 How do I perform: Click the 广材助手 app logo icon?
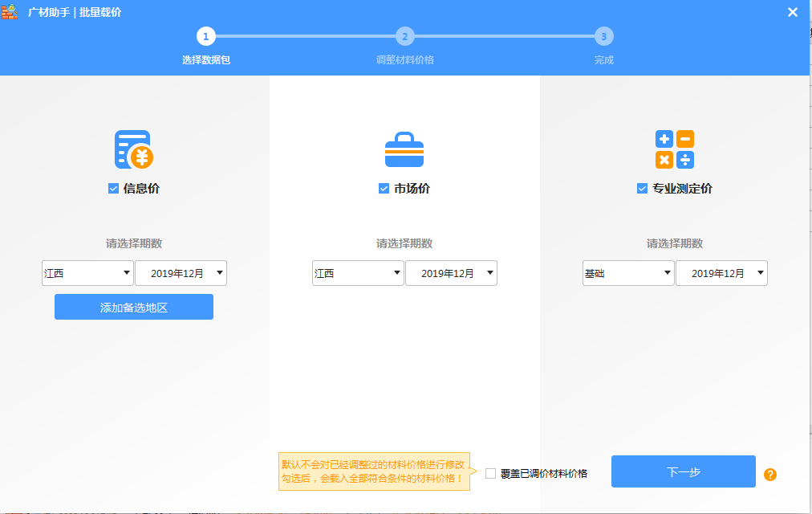[x=10, y=12]
